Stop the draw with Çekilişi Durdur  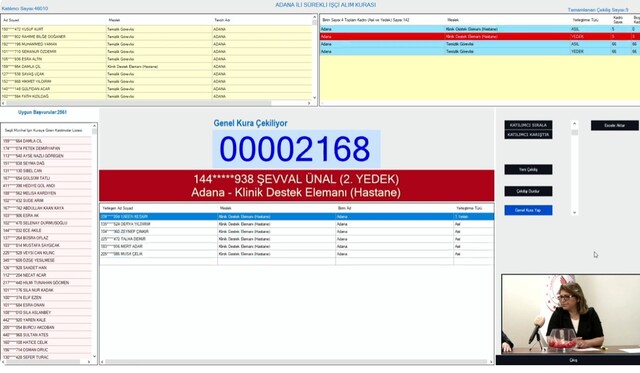528,191
